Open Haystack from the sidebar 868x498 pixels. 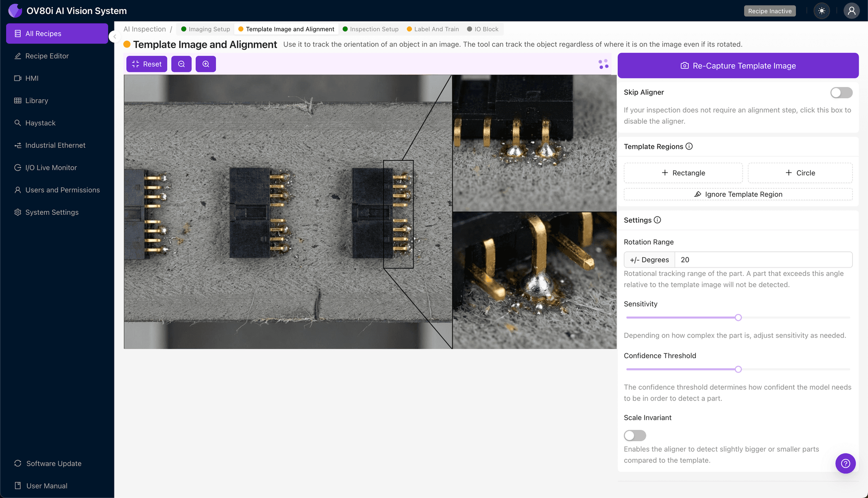(40, 123)
